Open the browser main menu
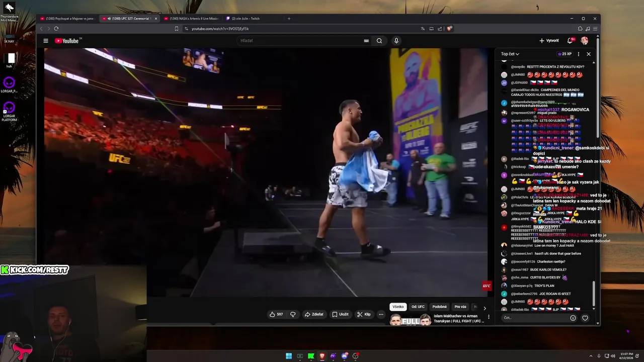Image resolution: width=644 pixels, height=362 pixels. tap(595, 29)
